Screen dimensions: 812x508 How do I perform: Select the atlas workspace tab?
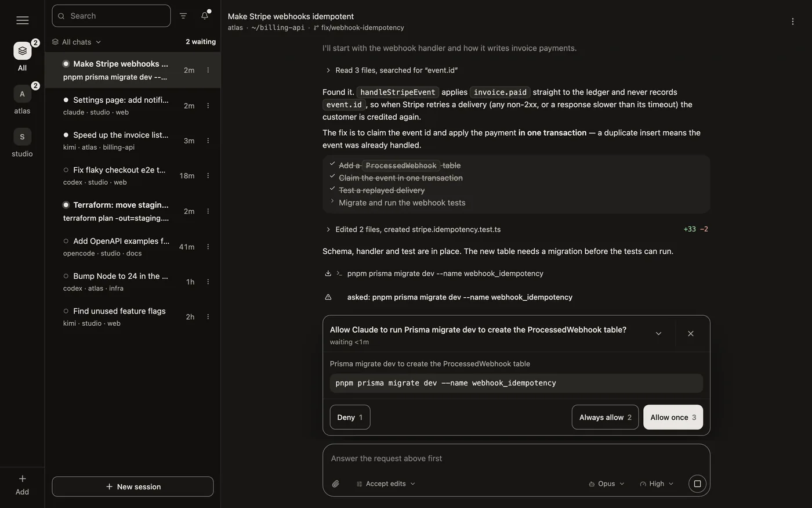[x=22, y=100]
